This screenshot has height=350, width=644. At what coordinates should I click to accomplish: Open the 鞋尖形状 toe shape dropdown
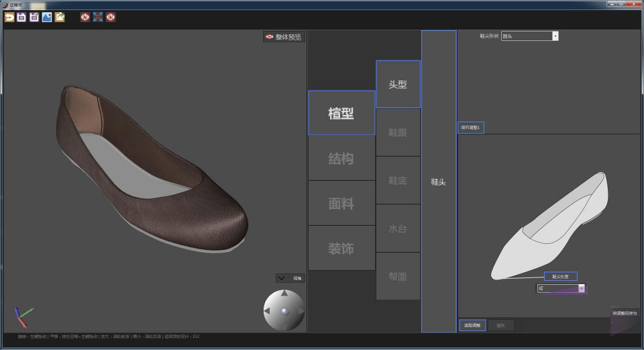coord(555,36)
